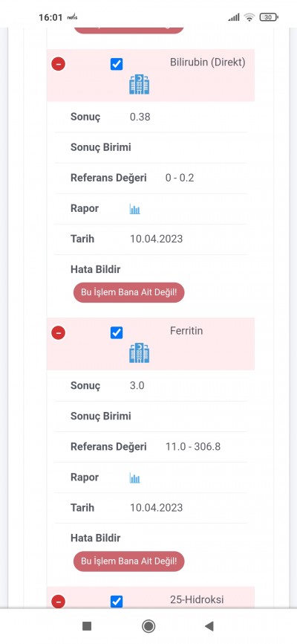Tap the Ferritin date 10.04.2023
This screenshot has height=644, width=297.
[156, 508]
